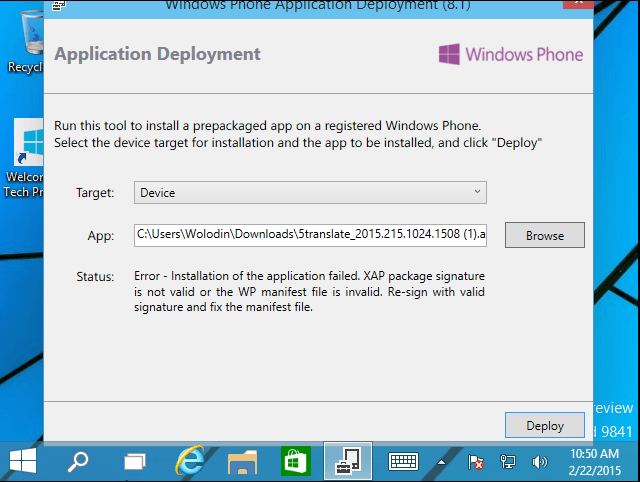Open the Windows Store taskbar icon

tap(296, 461)
